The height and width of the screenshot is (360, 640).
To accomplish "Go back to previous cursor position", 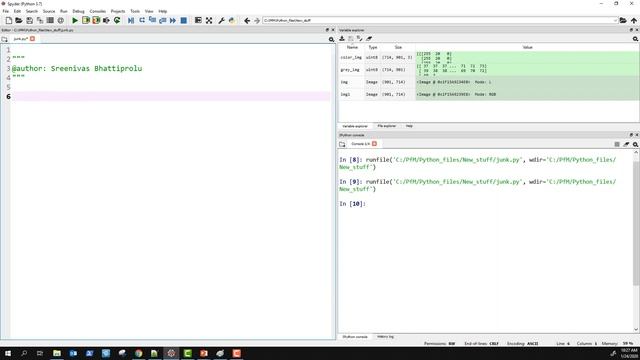I will coord(247,20).
